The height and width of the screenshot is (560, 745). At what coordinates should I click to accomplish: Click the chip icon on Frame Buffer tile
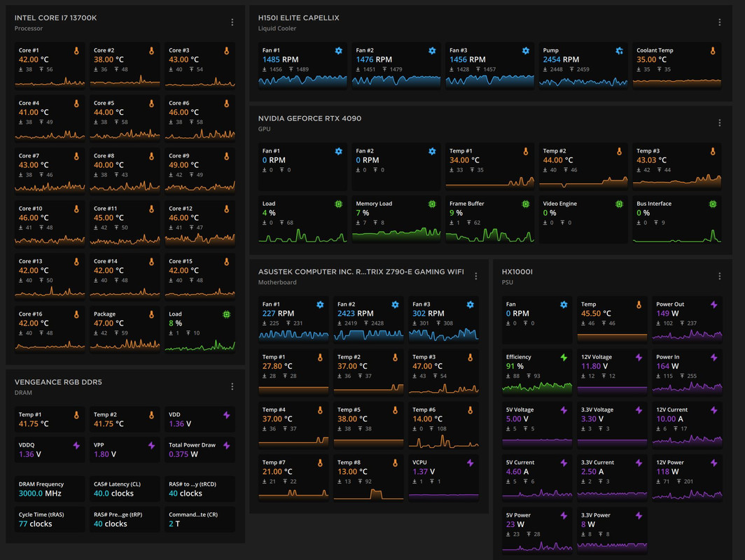tap(525, 204)
